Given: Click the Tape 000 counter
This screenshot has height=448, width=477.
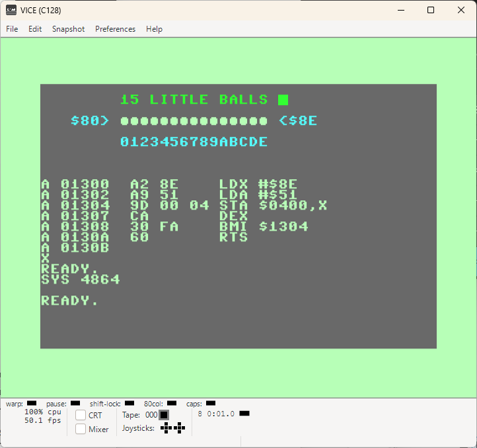Looking at the screenshot, I should coord(151,415).
